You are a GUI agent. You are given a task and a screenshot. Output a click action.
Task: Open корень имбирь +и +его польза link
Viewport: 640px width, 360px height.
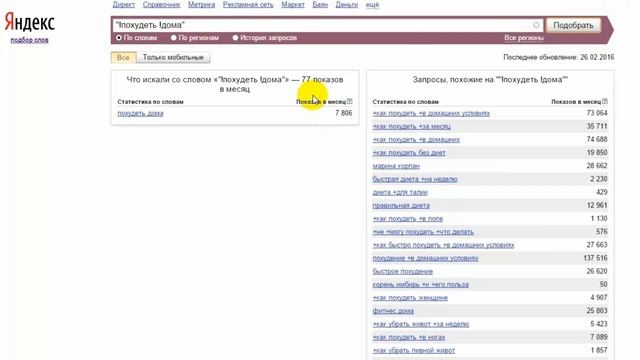coord(420,284)
